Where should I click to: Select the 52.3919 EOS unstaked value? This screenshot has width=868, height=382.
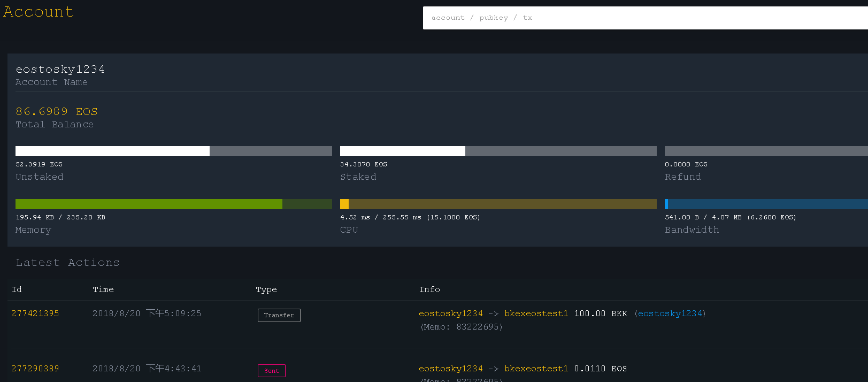(x=39, y=164)
